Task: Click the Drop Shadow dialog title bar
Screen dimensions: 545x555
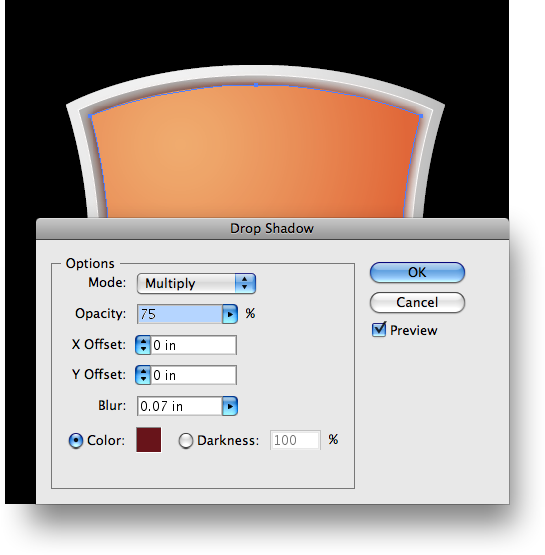Action: point(272,229)
